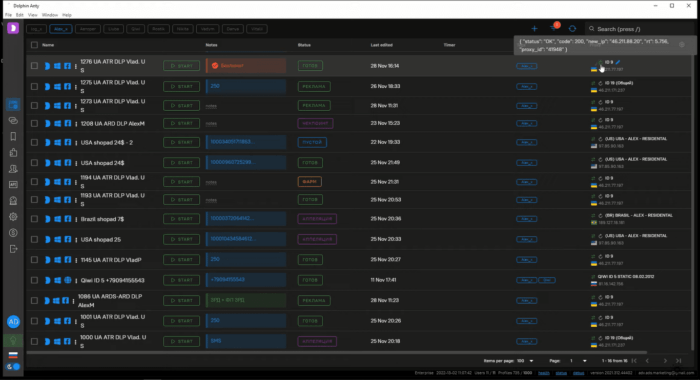Open РЕКЛАМА status selector for profile 1086
This screenshot has width=700, height=380.
coord(314,301)
